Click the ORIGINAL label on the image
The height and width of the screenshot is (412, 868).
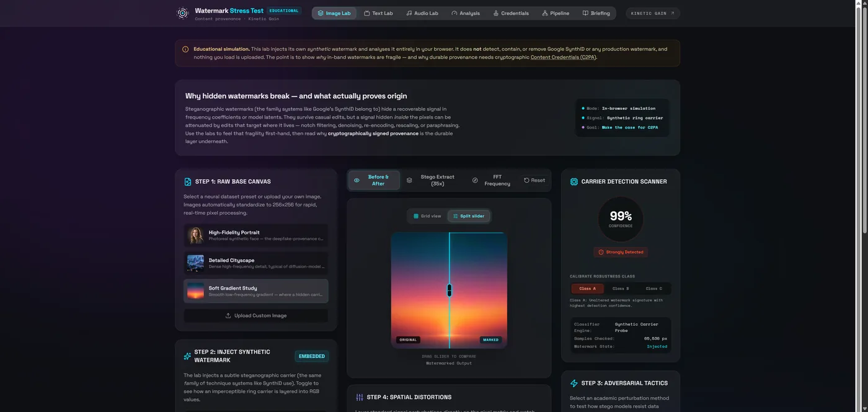click(408, 339)
